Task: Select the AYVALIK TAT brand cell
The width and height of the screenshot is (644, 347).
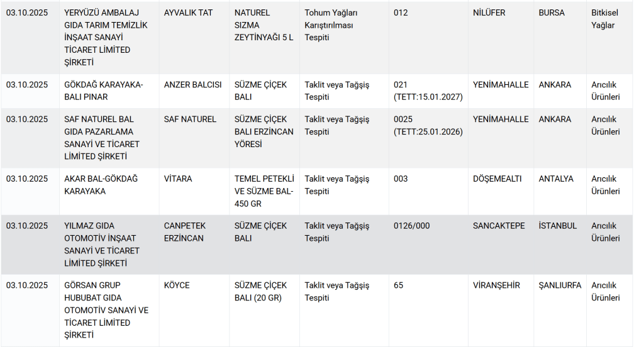Action: point(188,13)
